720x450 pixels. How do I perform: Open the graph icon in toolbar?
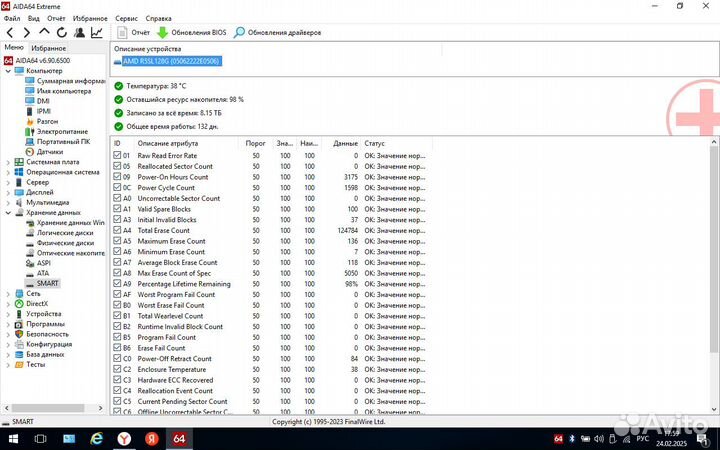(x=96, y=33)
